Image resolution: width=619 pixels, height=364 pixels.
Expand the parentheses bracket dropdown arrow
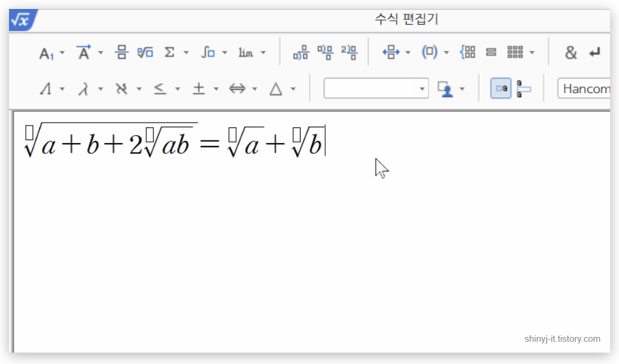(x=447, y=52)
